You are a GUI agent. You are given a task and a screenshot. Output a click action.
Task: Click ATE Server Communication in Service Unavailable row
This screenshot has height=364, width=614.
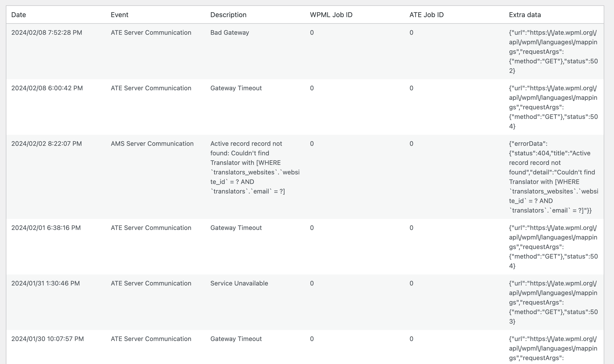(x=151, y=283)
